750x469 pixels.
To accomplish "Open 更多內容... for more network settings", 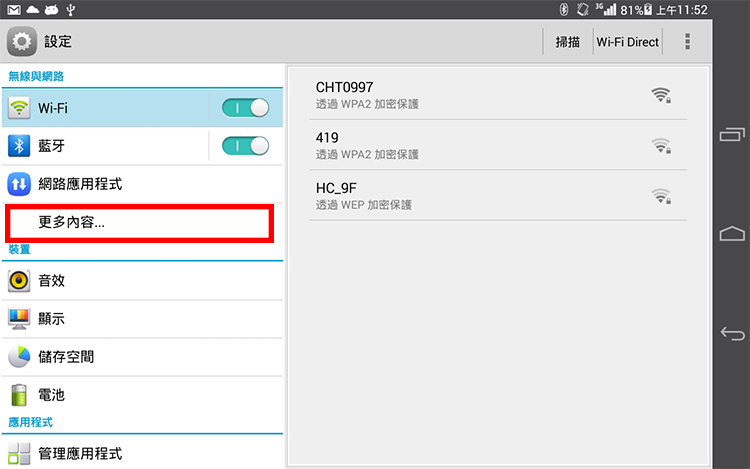I will pos(140,222).
